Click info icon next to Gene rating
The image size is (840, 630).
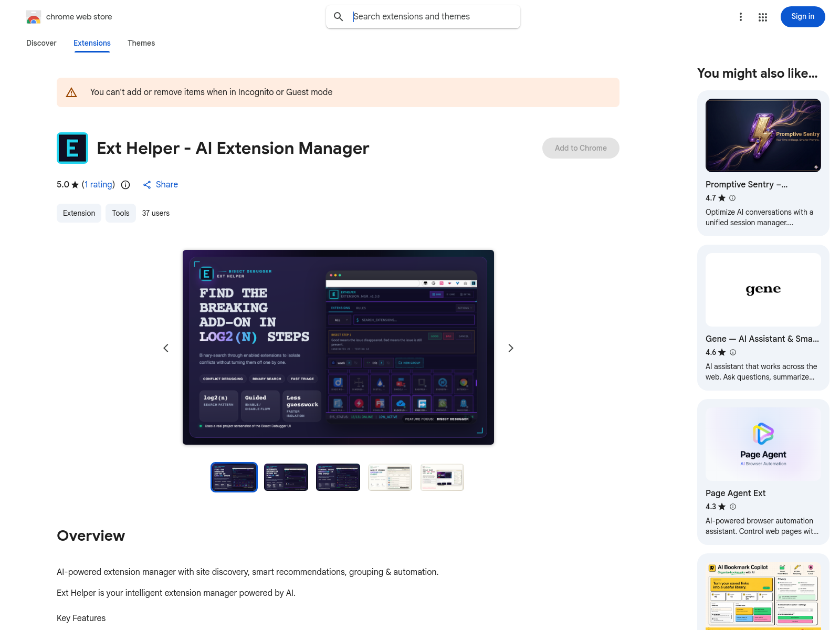(733, 352)
